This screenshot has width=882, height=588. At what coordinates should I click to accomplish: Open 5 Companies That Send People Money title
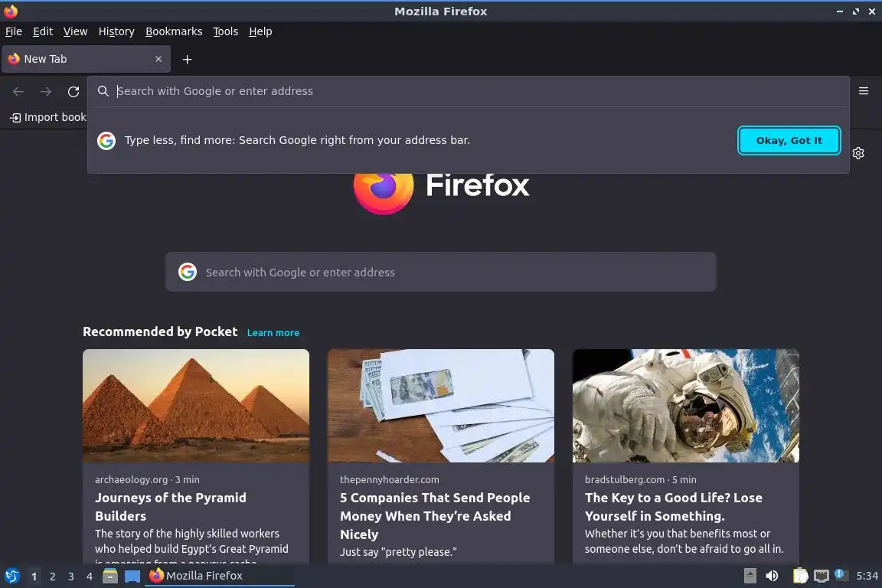pyautogui.click(x=435, y=516)
